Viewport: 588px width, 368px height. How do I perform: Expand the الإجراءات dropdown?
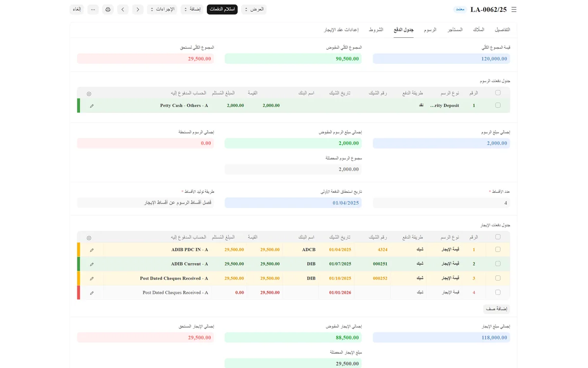pyautogui.click(x=162, y=9)
